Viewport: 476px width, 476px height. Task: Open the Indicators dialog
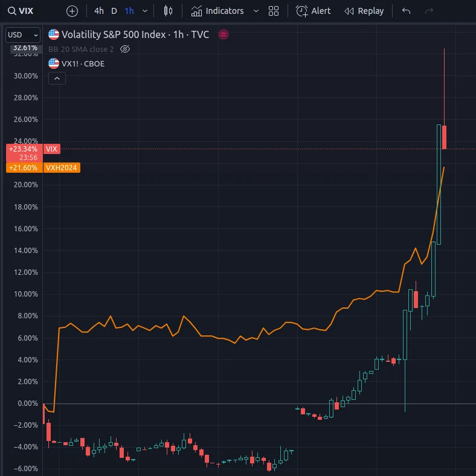coord(217,11)
